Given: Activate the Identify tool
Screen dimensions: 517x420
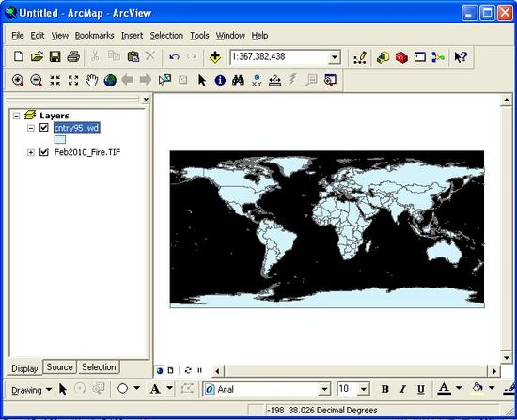Looking at the screenshot, I should pyautogui.click(x=220, y=80).
